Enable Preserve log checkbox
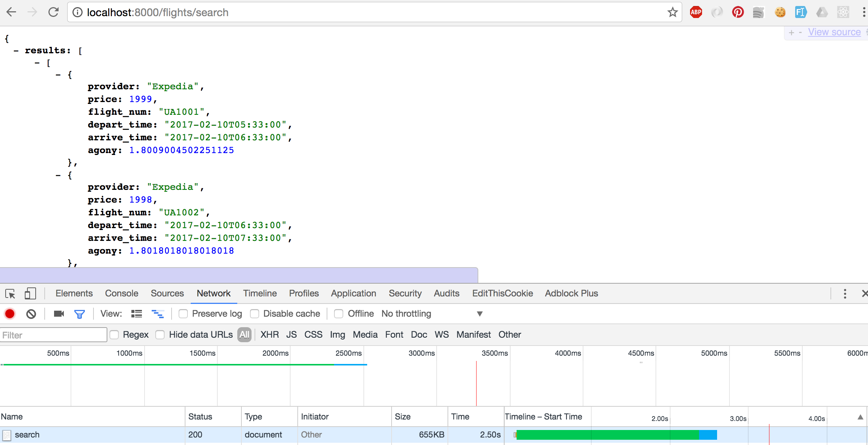Viewport: 868px width, 445px height. [x=183, y=314]
